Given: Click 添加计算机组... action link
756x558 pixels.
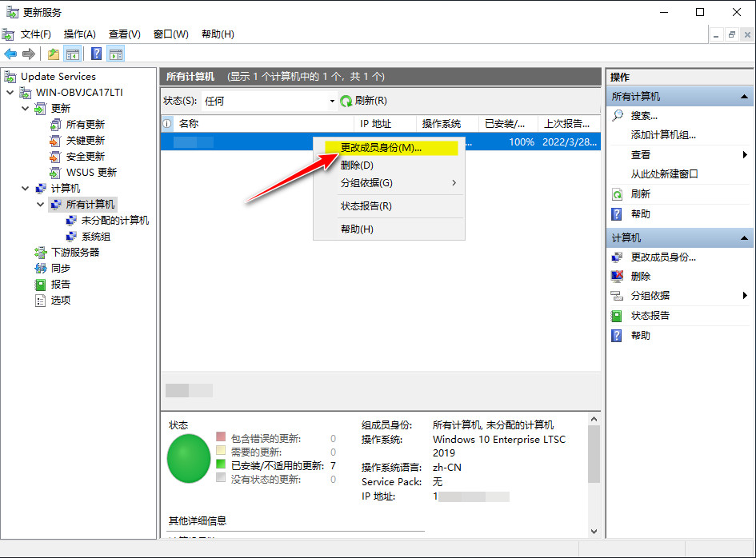Looking at the screenshot, I should tap(663, 135).
